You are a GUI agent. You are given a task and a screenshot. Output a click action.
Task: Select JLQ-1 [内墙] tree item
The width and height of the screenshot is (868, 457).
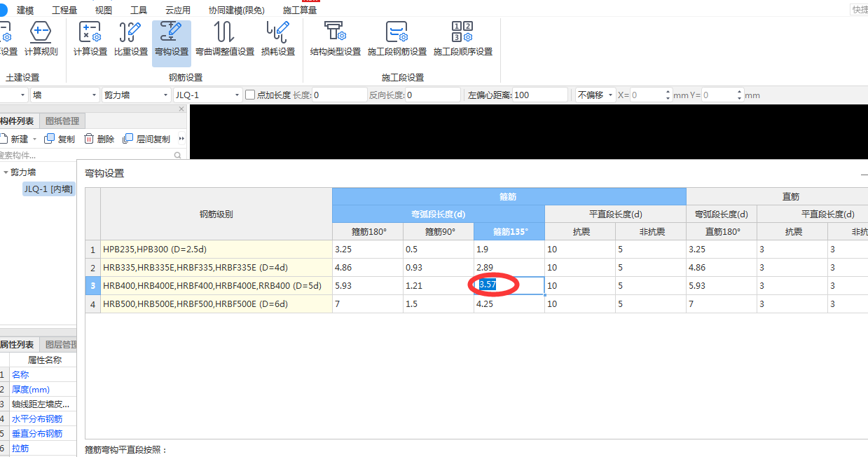click(48, 189)
